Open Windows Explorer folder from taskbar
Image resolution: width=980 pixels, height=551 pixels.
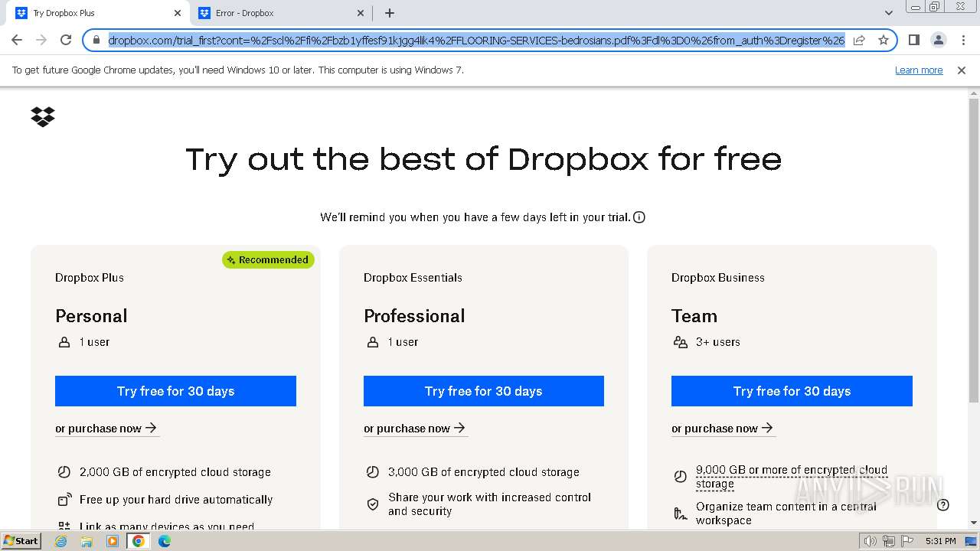(87, 541)
